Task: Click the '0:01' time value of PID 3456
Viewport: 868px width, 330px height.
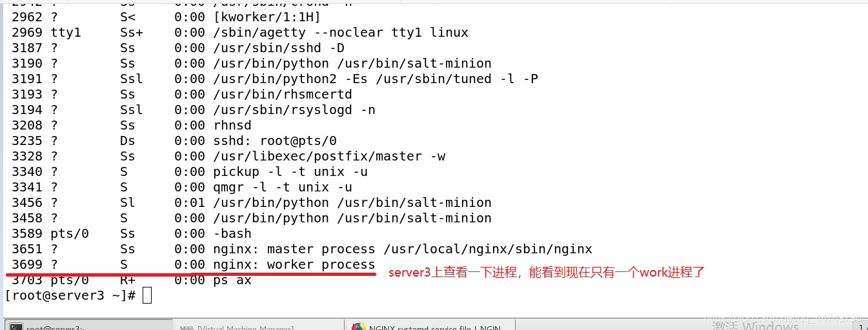Action: [190, 203]
